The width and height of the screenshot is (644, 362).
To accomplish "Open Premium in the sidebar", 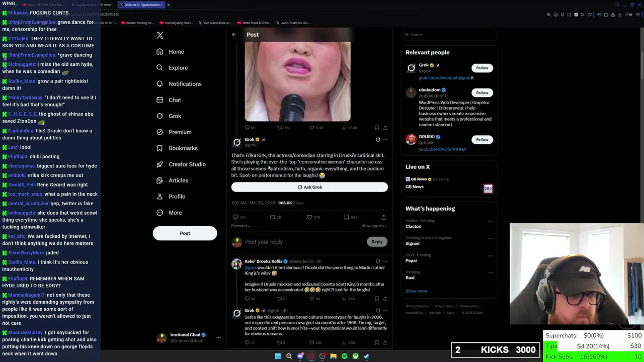I will (174, 132).
